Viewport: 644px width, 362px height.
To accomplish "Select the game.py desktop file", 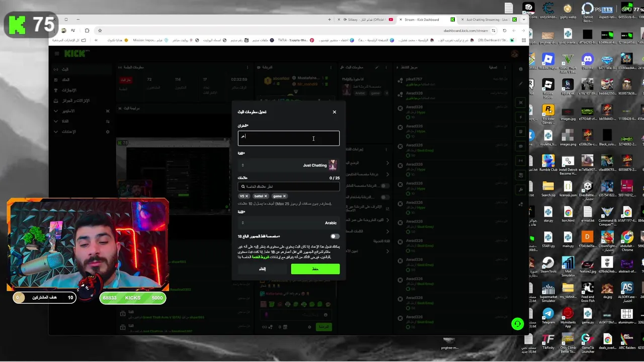I will click(x=587, y=316).
